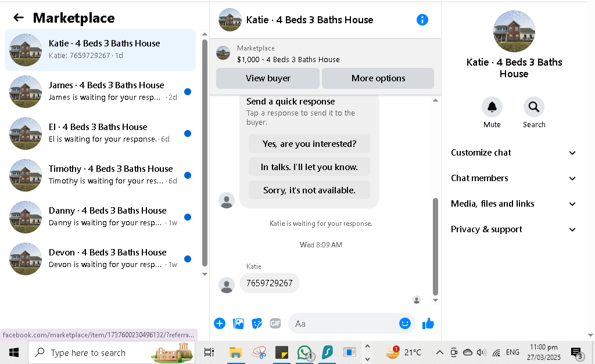Open the Katie conversation in the list
This screenshot has width=595, height=364.
pos(100,50)
